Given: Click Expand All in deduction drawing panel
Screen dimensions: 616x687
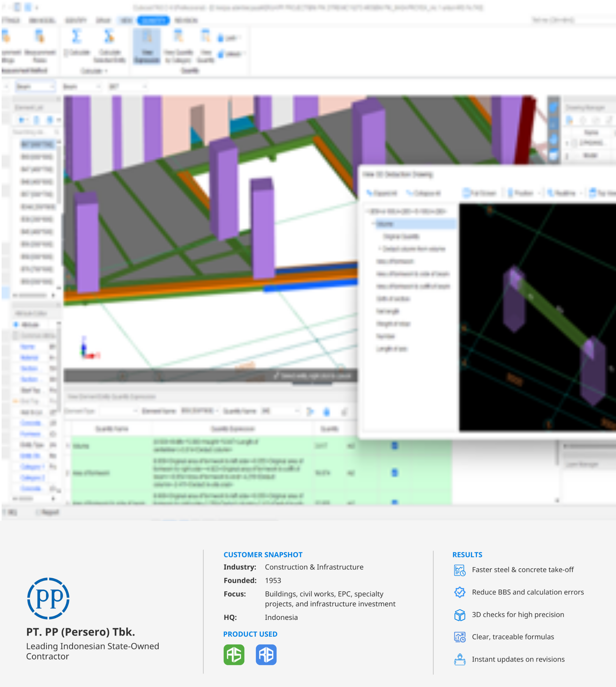Looking at the screenshot, I should (382, 193).
